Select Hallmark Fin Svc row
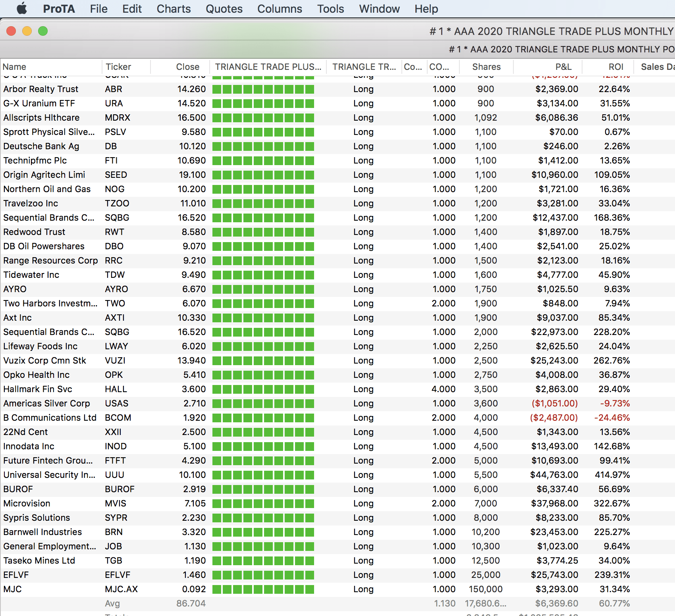 click(x=337, y=389)
